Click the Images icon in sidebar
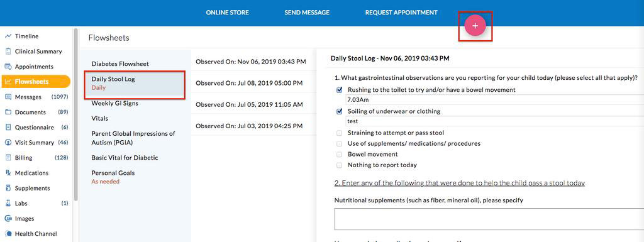This screenshot has width=644, height=242. 8,219
